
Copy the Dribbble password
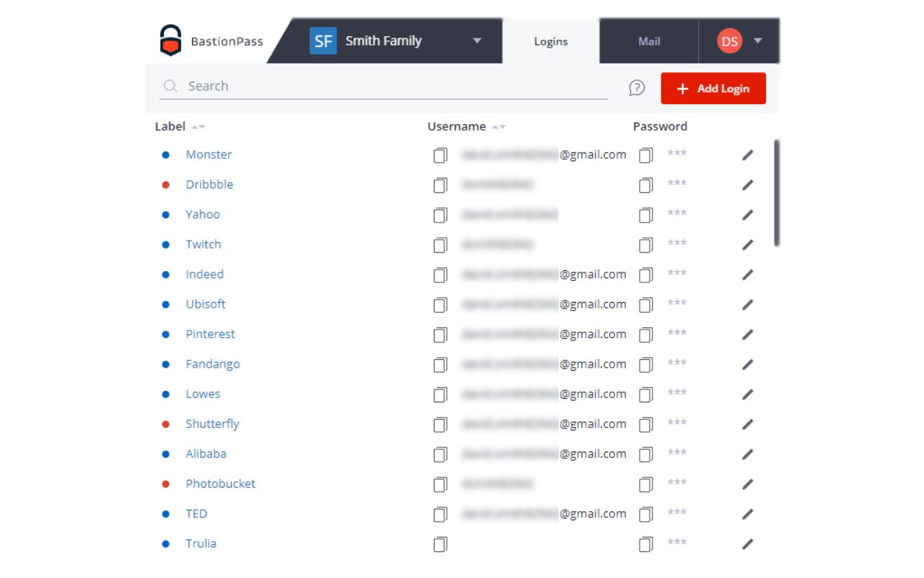pos(646,185)
